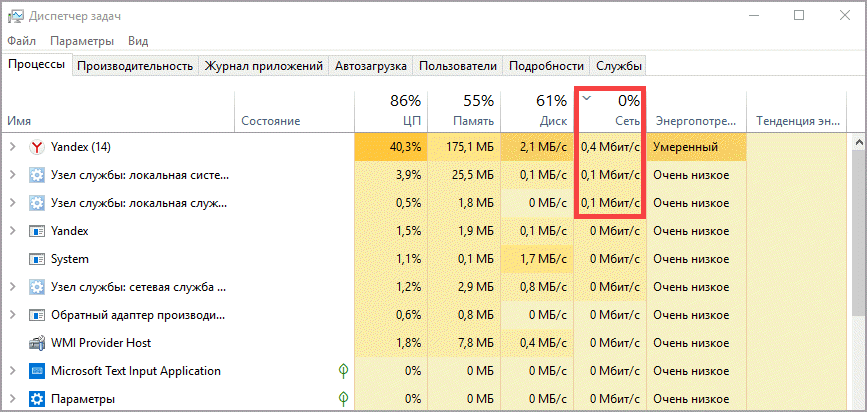The width and height of the screenshot is (867, 412).
Task: Switch to the Автозагрузка tab
Action: pyautogui.click(x=371, y=66)
